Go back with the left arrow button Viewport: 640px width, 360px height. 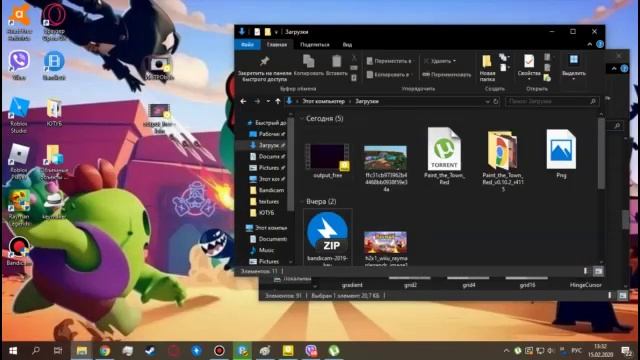tap(243, 101)
